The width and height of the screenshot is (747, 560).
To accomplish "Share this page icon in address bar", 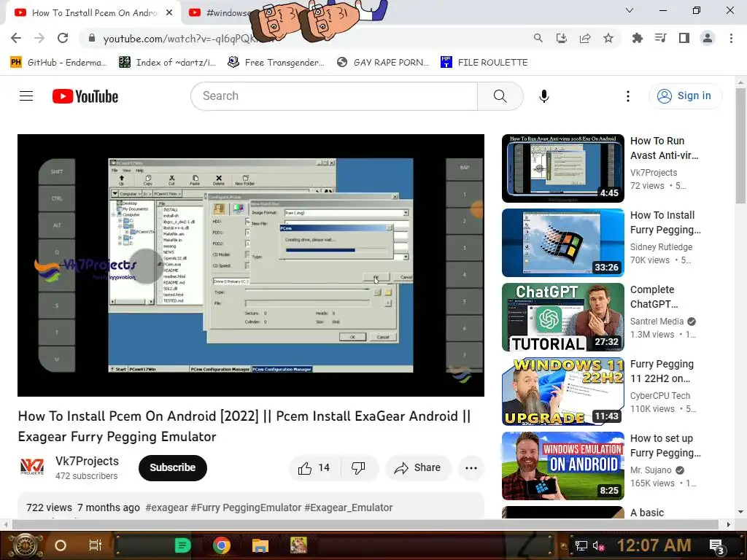I will (585, 38).
